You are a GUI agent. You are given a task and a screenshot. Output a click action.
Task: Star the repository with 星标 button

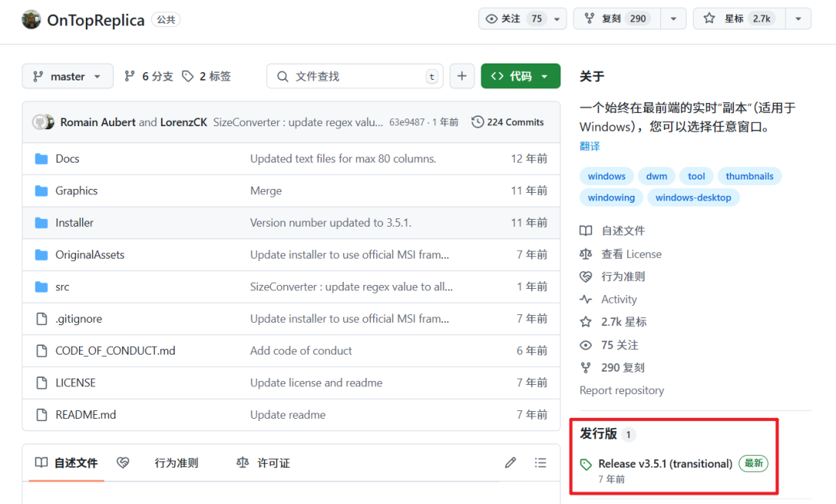click(738, 19)
